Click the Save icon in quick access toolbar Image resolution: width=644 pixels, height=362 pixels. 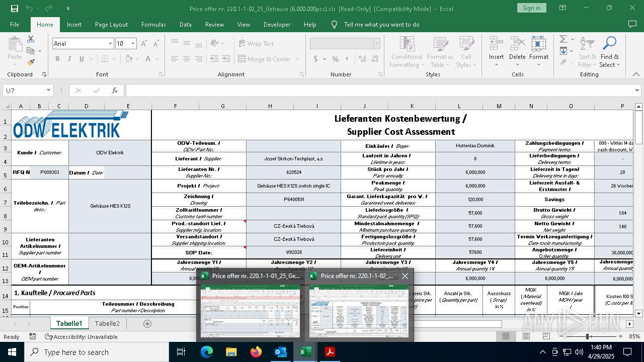15,9
